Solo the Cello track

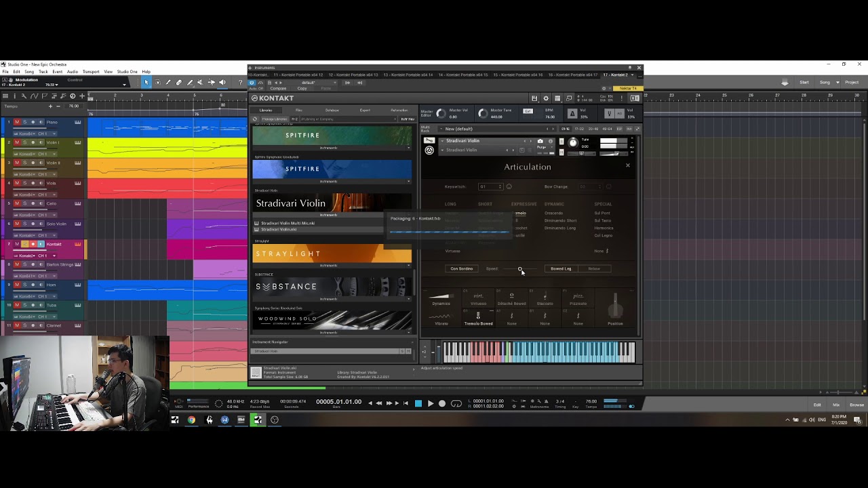click(24, 203)
